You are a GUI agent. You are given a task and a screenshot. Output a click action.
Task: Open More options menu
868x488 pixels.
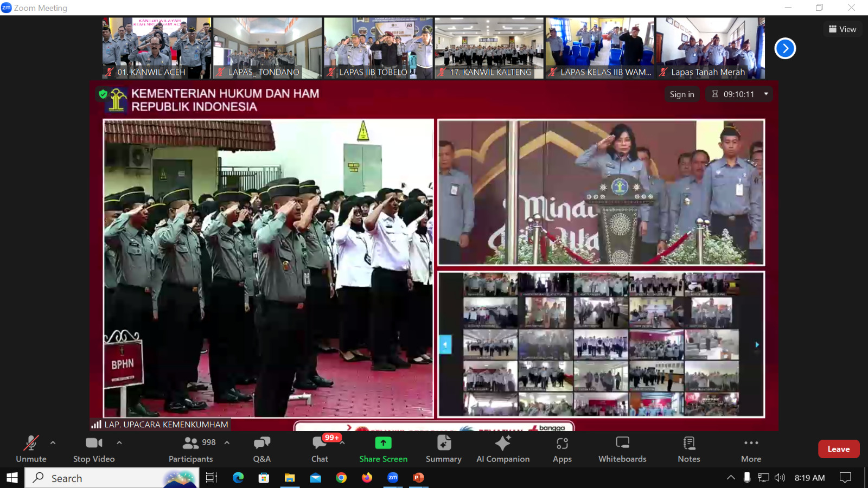pyautogui.click(x=751, y=449)
